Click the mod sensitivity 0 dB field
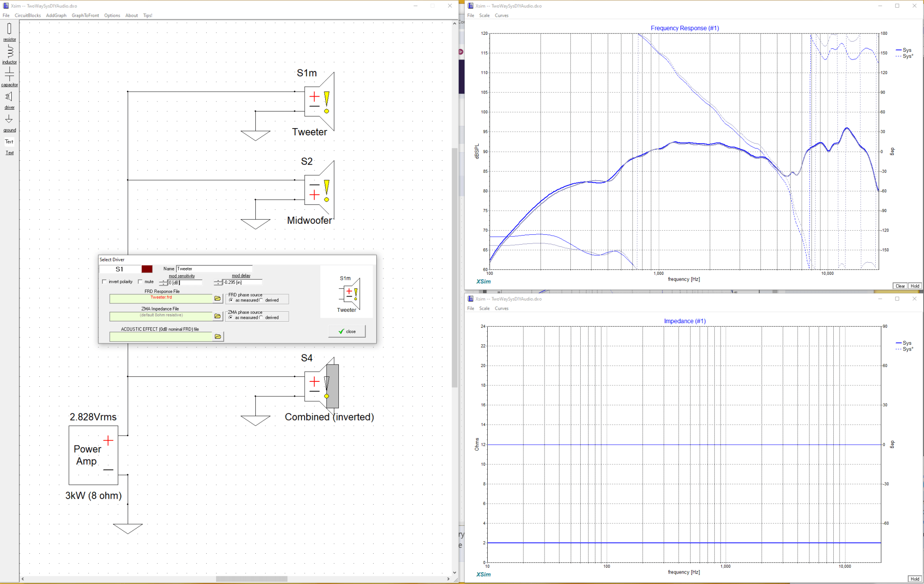This screenshot has height=584, width=924. [185, 283]
